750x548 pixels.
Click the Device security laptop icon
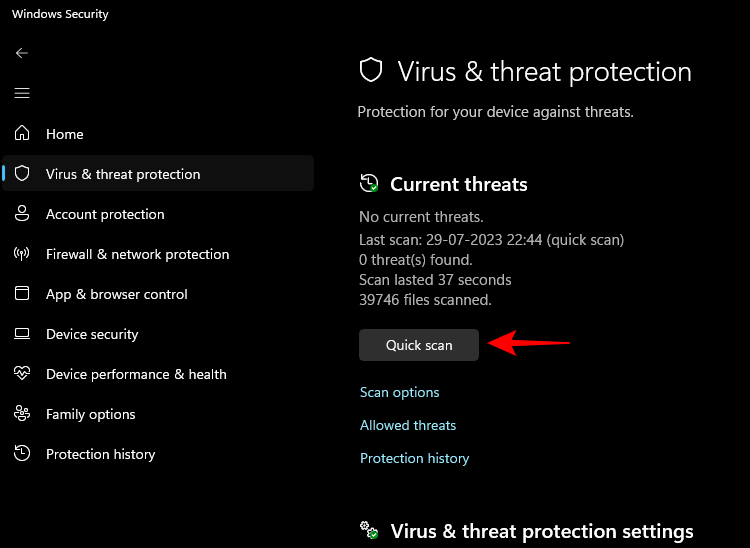(x=22, y=334)
